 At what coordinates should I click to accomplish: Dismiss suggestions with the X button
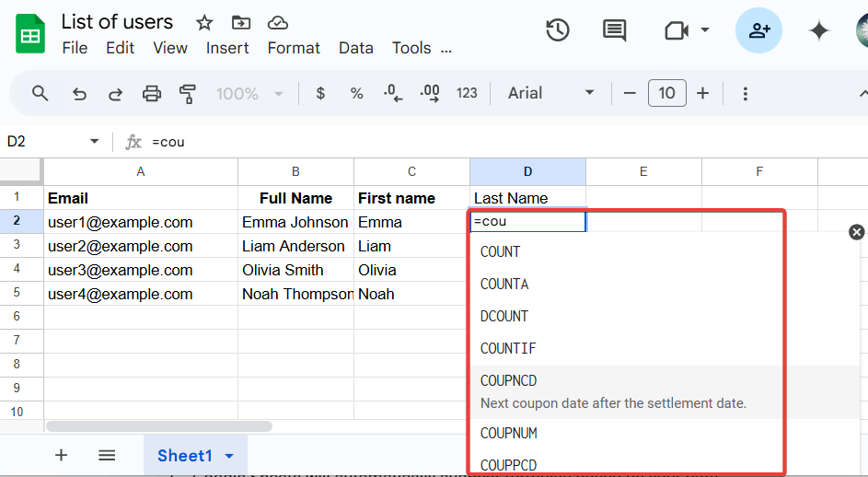click(x=856, y=232)
